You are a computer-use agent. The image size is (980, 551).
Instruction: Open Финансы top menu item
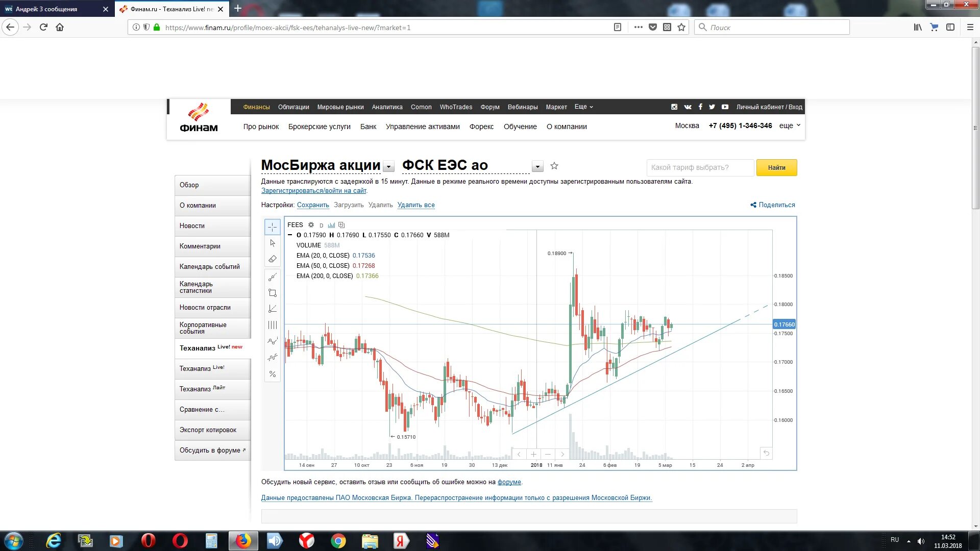click(256, 107)
